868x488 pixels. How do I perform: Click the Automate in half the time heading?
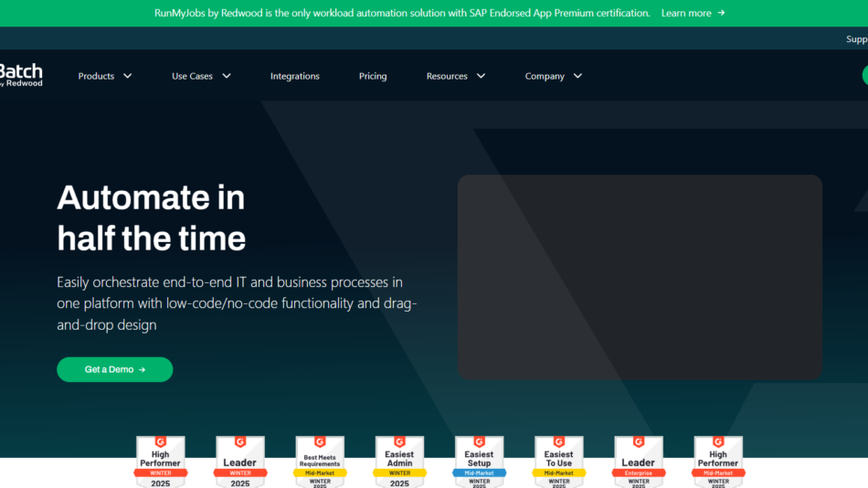pyautogui.click(x=151, y=217)
